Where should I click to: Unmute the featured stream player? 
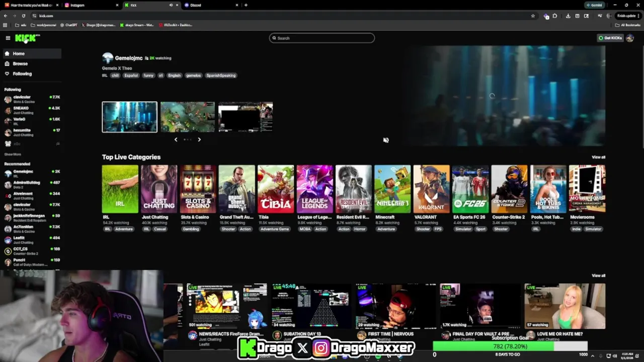(386, 140)
